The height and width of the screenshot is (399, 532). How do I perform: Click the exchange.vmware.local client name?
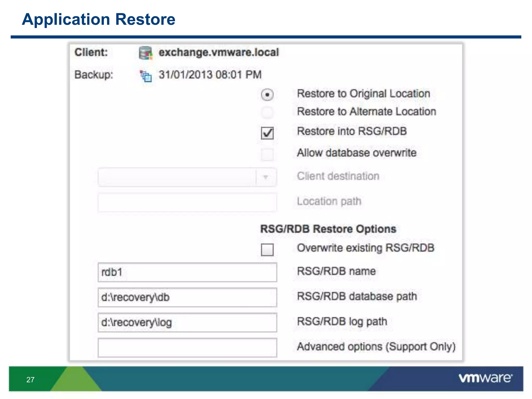coord(219,52)
